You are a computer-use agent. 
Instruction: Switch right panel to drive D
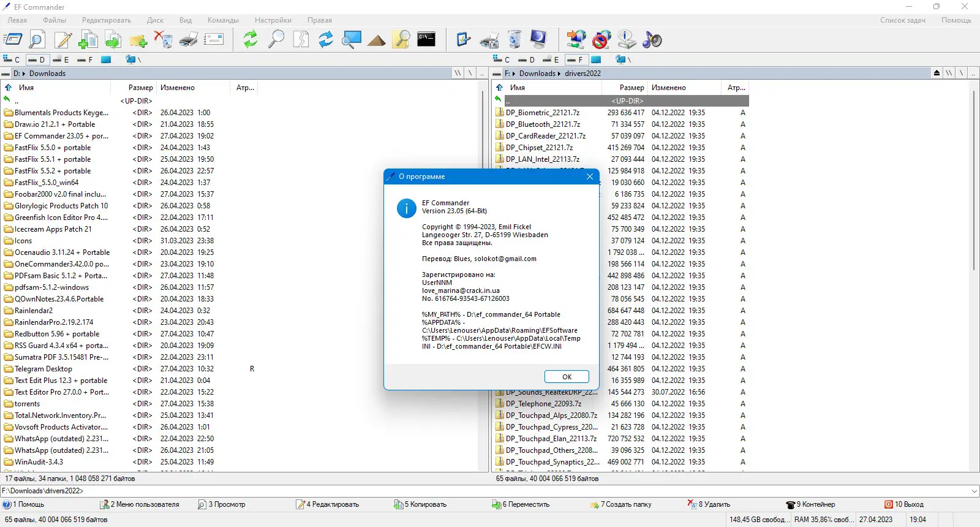[526, 59]
